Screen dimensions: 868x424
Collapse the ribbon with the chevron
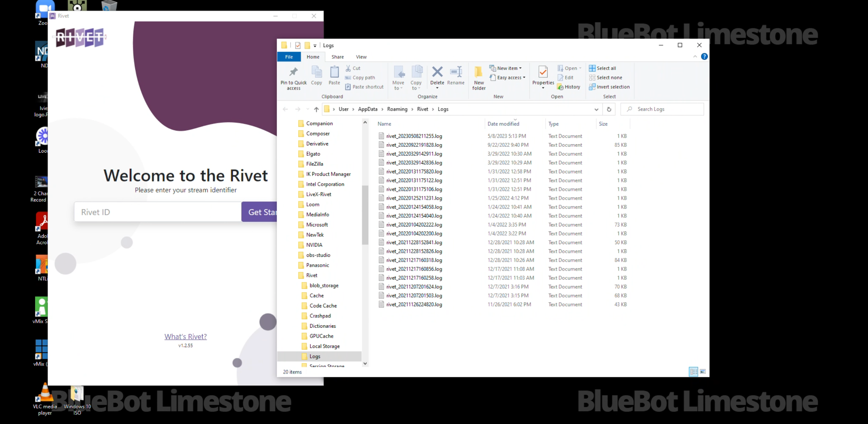coord(695,56)
